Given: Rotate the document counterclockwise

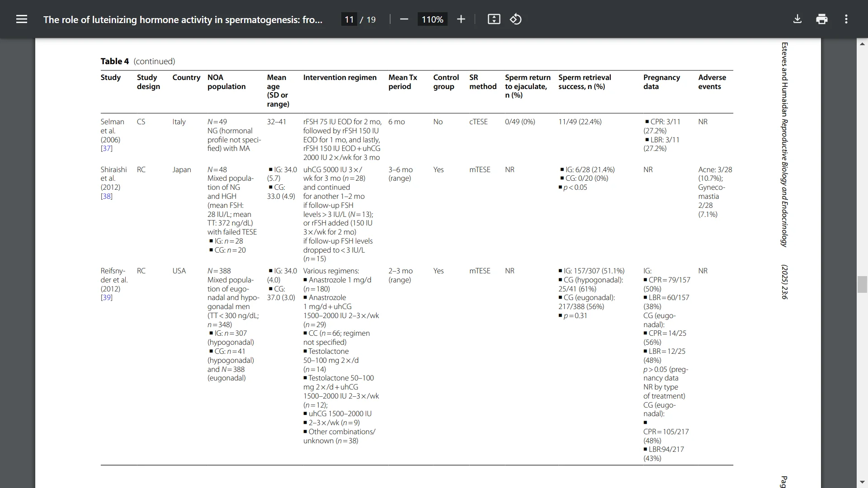Looking at the screenshot, I should coord(516,19).
